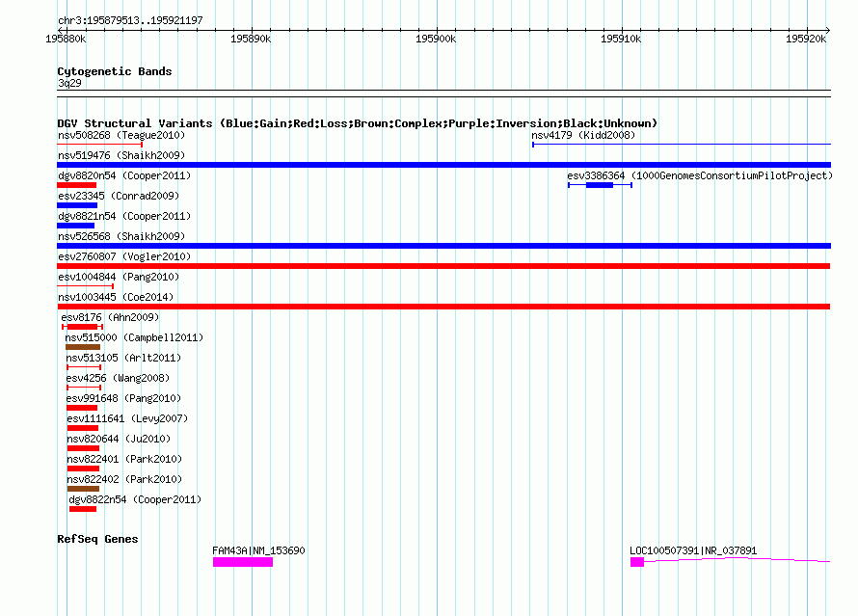
Task: Click the nsv508268 (Teague2010) variant label
Action: 121,135
